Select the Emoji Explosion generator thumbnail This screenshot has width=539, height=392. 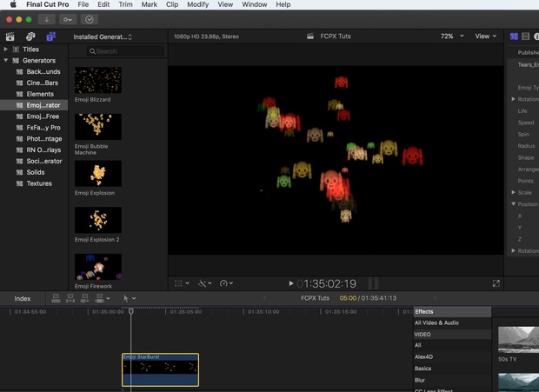click(x=98, y=174)
